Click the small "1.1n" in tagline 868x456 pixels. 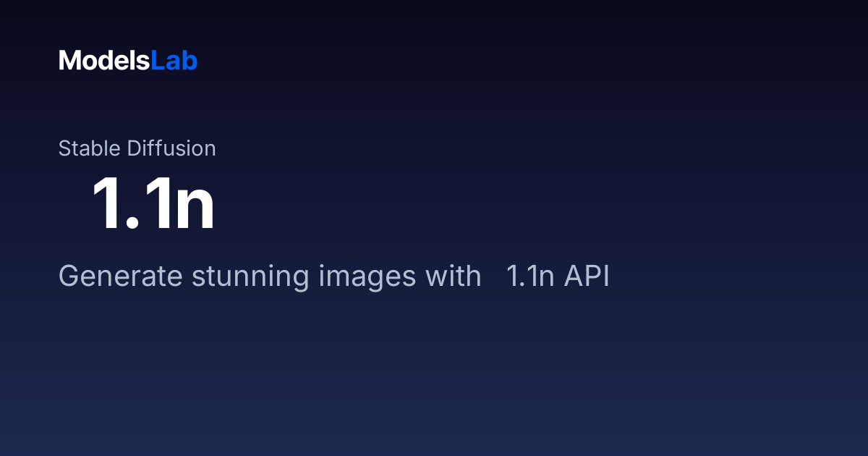529,277
